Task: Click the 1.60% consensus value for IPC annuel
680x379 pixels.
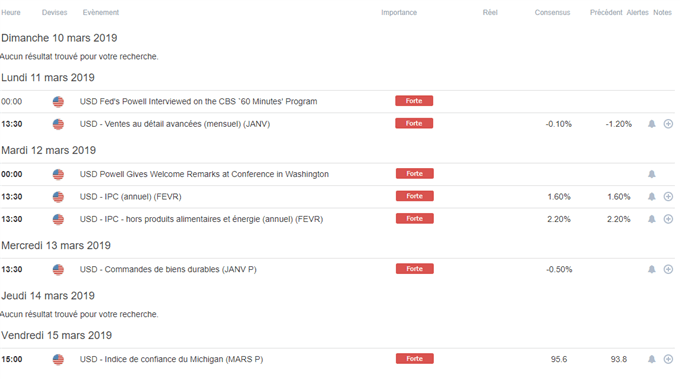Action: coord(559,197)
